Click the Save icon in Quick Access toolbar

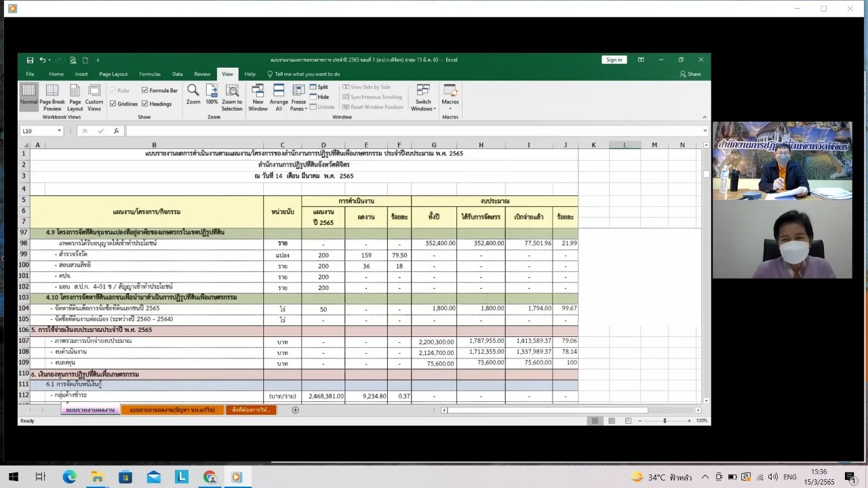click(30, 60)
